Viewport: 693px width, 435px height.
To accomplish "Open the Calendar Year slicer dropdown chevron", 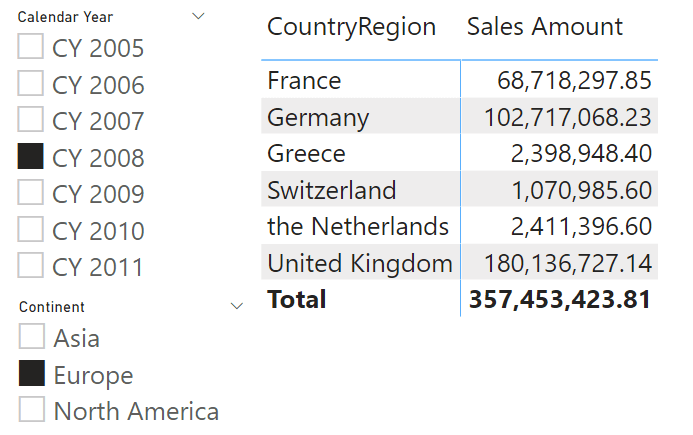I will (198, 16).
